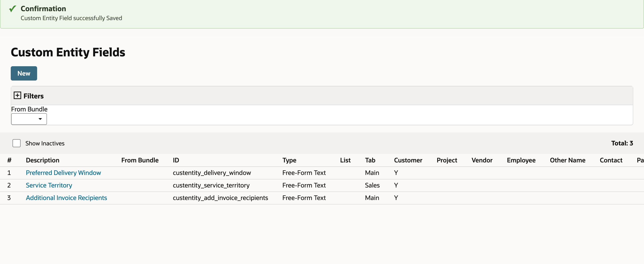Open the From Bundle dropdown
The image size is (644, 264).
(29, 119)
